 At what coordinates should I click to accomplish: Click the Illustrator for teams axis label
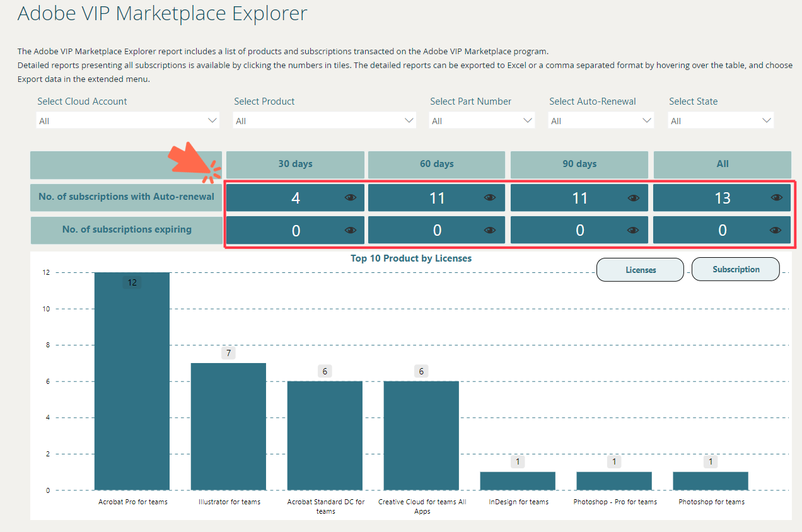point(230,502)
